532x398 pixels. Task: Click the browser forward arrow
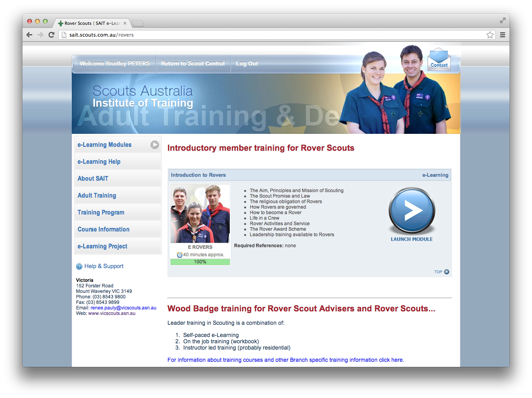click(x=40, y=35)
